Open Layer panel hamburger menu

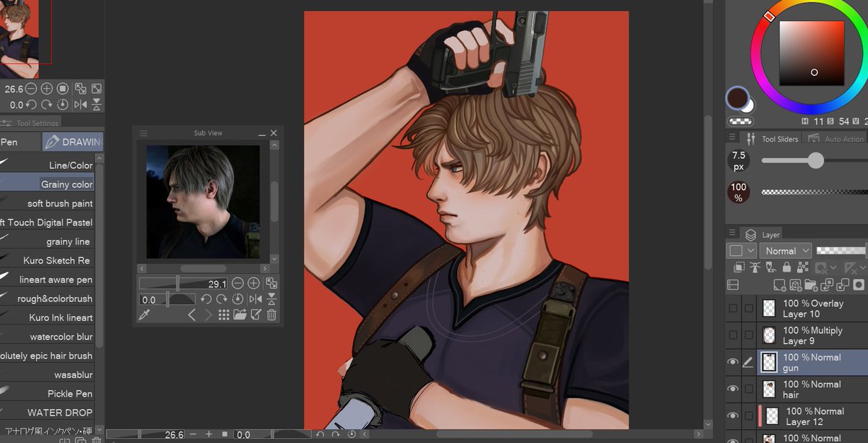coord(732,233)
